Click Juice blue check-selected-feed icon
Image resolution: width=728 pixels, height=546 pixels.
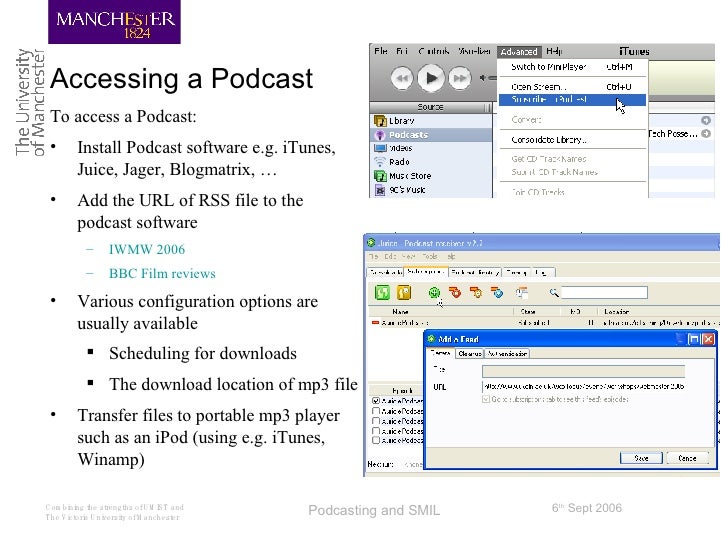click(497, 292)
